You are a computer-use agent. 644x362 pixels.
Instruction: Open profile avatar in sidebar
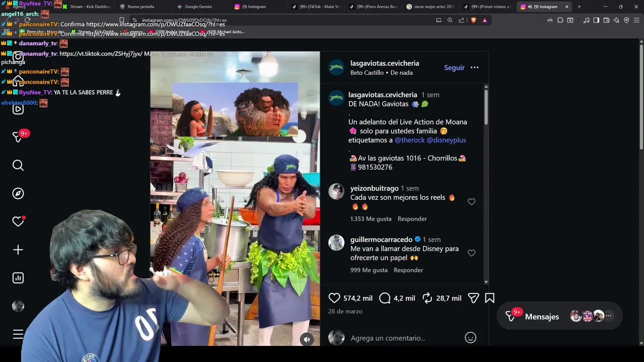tap(18, 306)
